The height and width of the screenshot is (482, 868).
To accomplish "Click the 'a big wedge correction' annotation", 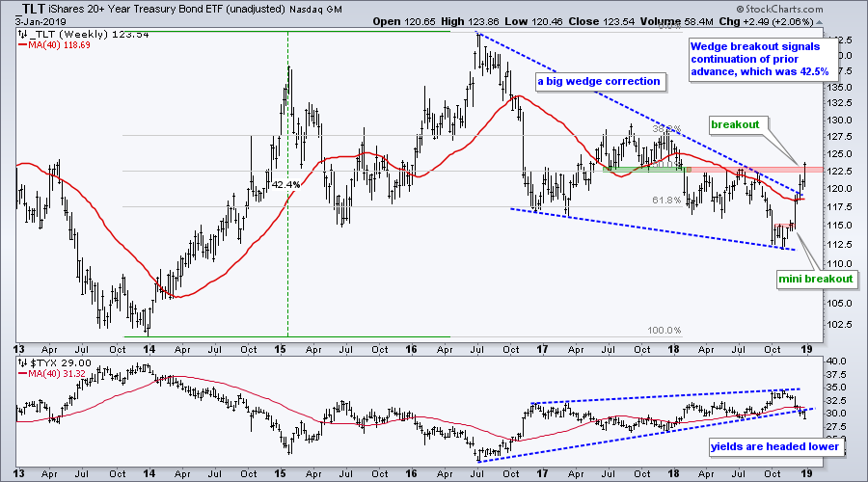I will click(x=599, y=81).
